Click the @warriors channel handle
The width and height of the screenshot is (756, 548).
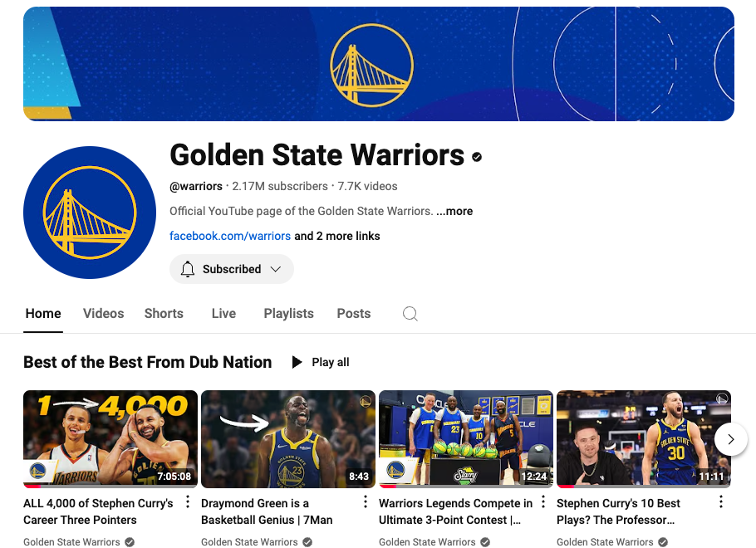tap(196, 186)
